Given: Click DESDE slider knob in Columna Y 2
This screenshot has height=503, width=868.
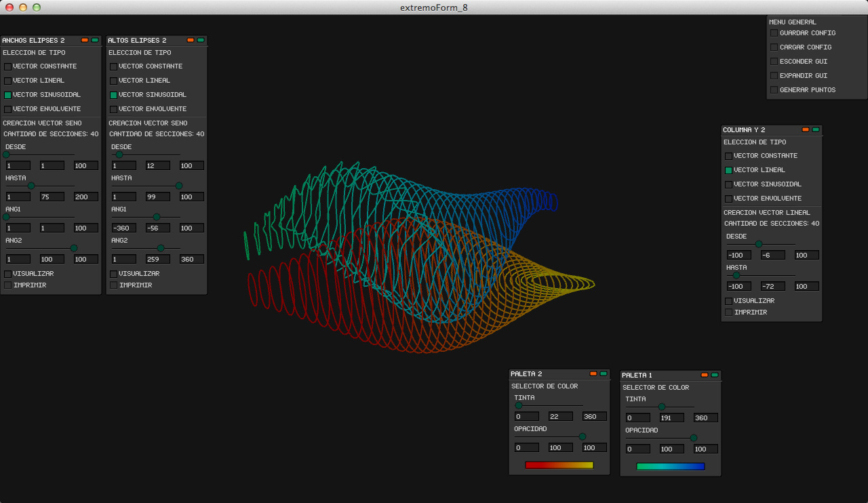Looking at the screenshot, I should point(759,244).
